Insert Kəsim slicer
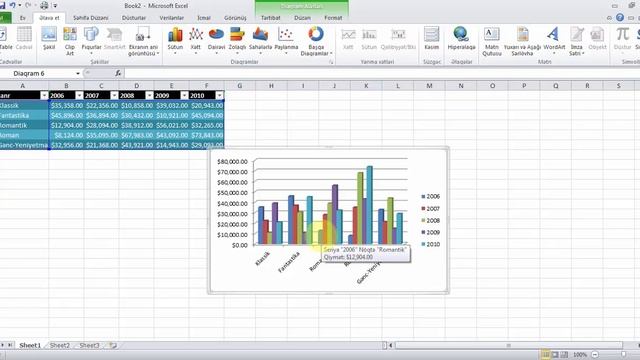The width and height of the screenshot is (640, 360). (431, 39)
